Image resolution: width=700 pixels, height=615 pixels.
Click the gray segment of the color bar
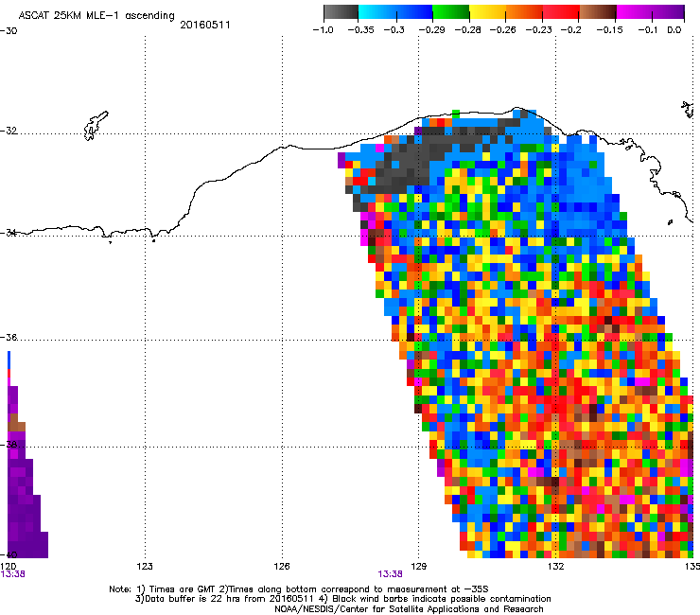[x=341, y=11]
